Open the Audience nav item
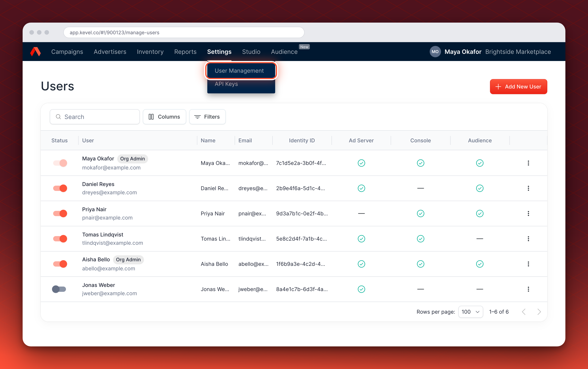Viewport: 588px width, 369px height. (x=284, y=52)
